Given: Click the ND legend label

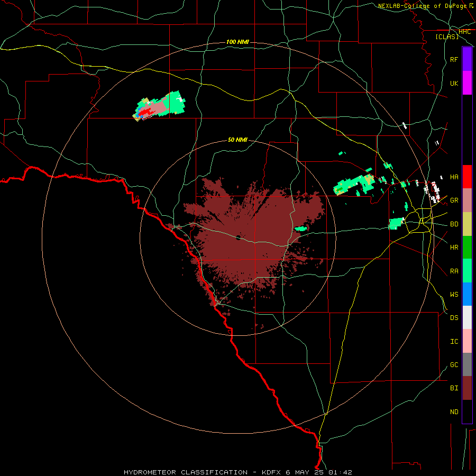Looking at the screenshot, I should click(x=454, y=412).
